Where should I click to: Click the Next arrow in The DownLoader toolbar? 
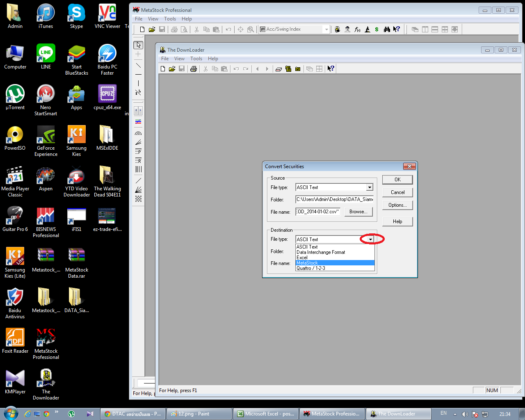pos(267,68)
